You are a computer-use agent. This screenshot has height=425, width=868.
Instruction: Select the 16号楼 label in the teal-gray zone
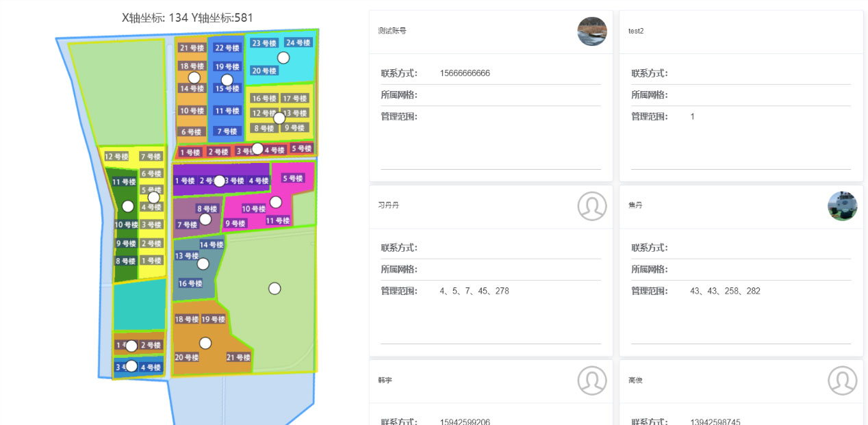point(190,283)
